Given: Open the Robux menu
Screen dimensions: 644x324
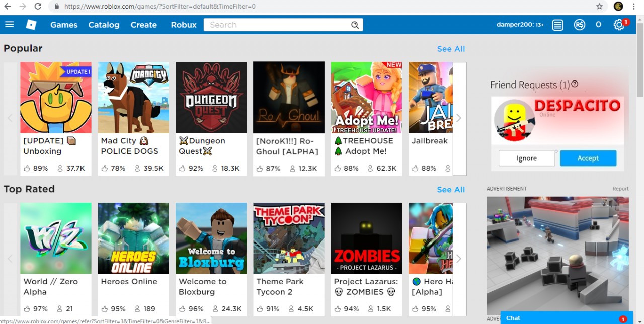Looking at the screenshot, I should click(x=184, y=25).
